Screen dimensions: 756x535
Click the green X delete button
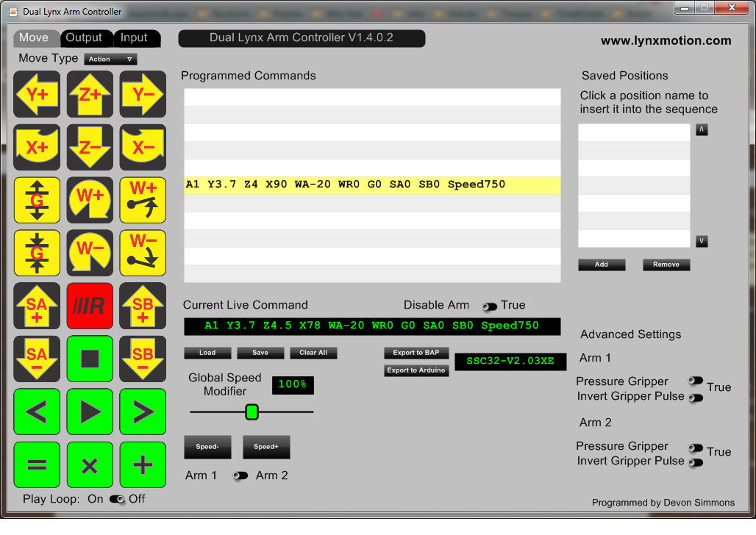(x=90, y=465)
